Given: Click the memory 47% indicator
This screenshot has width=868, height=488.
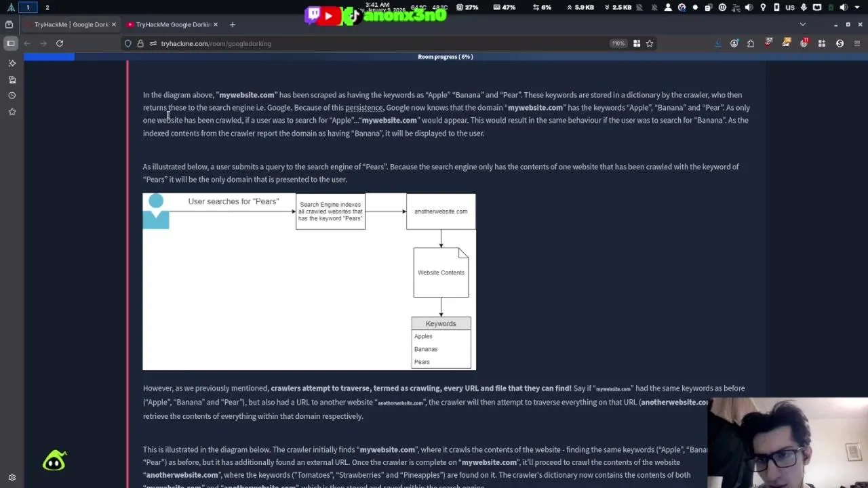Looking at the screenshot, I should 505,7.
